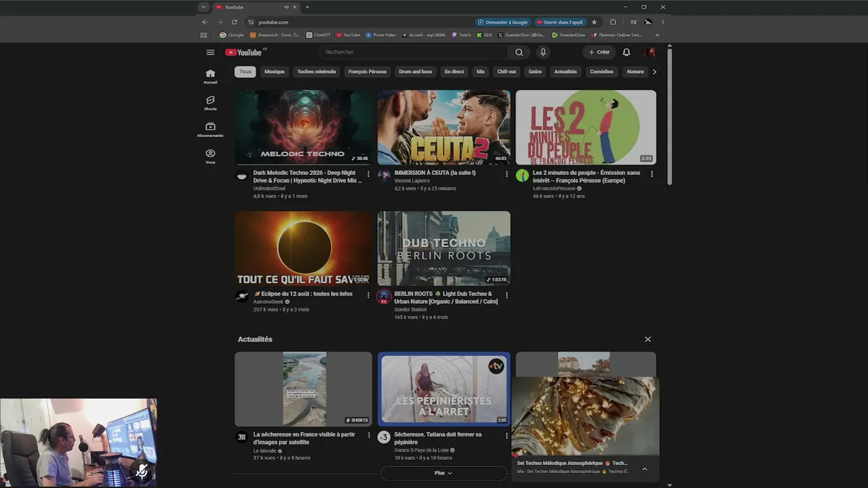Go to Accueil in the sidebar
868x488 pixels.
coord(210,77)
